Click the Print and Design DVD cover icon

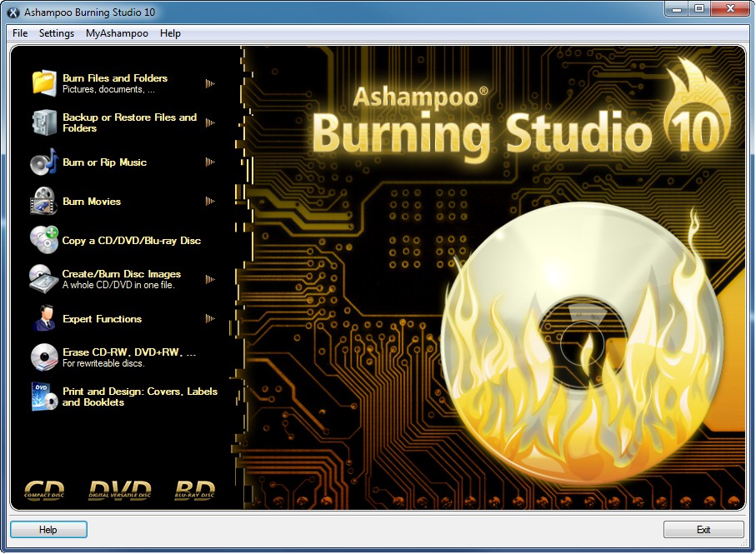(x=44, y=397)
